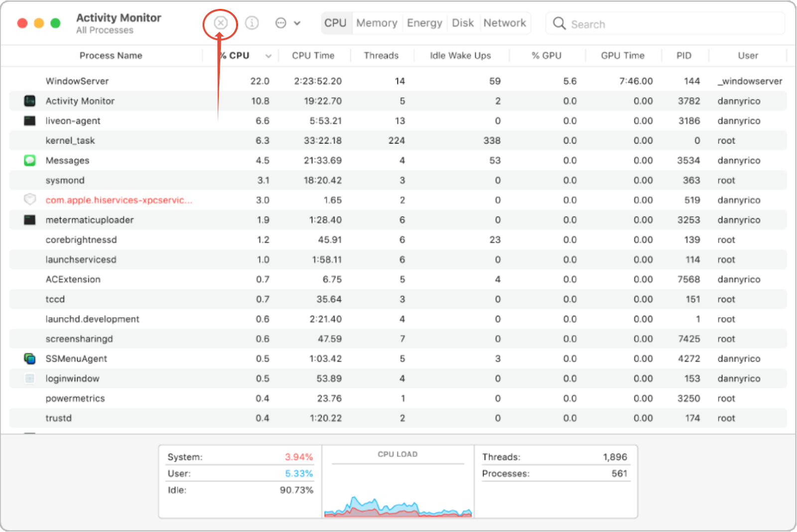Click the User percentage 5.33%
The height and width of the screenshot is (532, 797).
(x=299, y=473)
